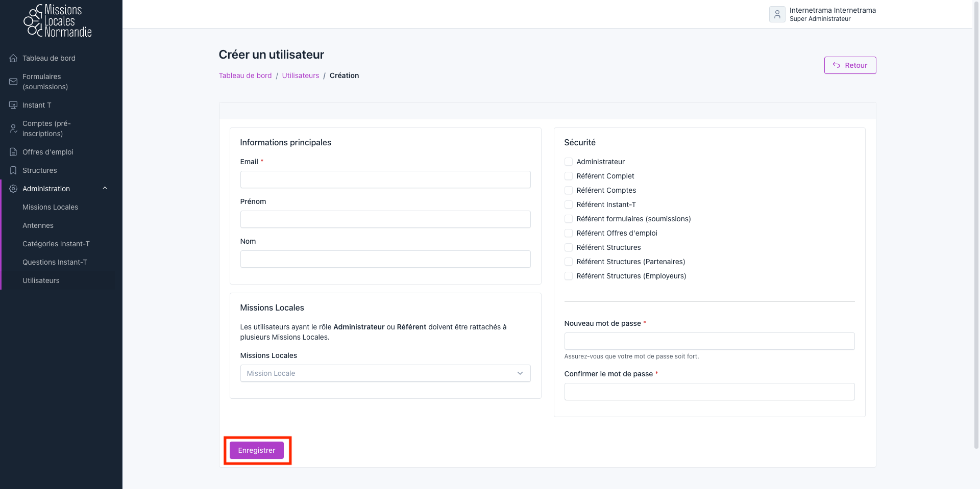Open the Internetrama user account menu
The height and width of the screenshot is (489, 980).
832,14
